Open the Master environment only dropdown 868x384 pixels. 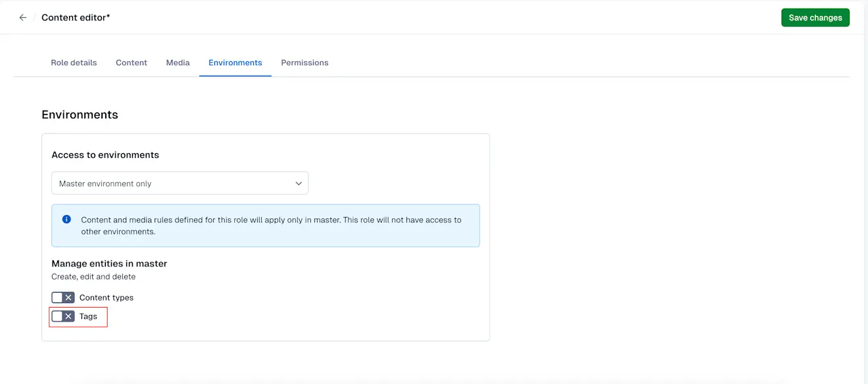(180, 183)
